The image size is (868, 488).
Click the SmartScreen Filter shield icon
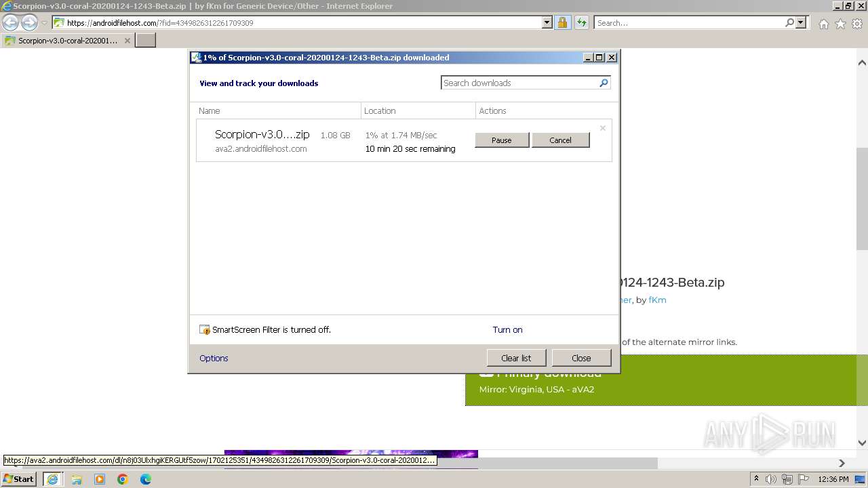tap(205, 330)
